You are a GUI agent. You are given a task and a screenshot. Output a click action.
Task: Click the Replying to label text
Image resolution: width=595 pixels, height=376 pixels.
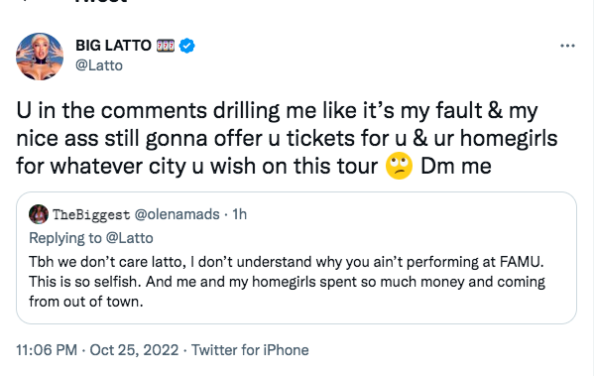[65, 238]
